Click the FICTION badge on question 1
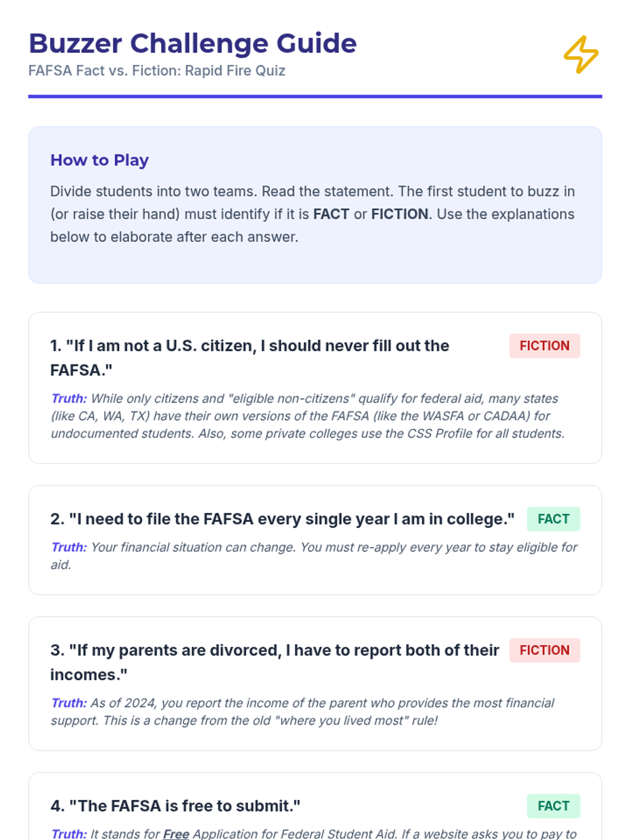 click(544, 346)
